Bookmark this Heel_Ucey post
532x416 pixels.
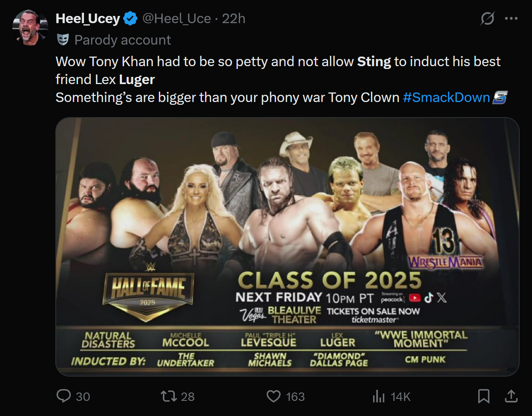(483, 396)
